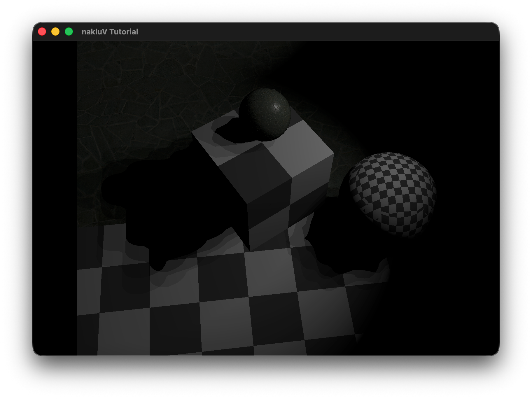Viewport: 532px width, 399px height.
Task: Close the nakluV Tutorial window
Action: click(x=42, y=32)
